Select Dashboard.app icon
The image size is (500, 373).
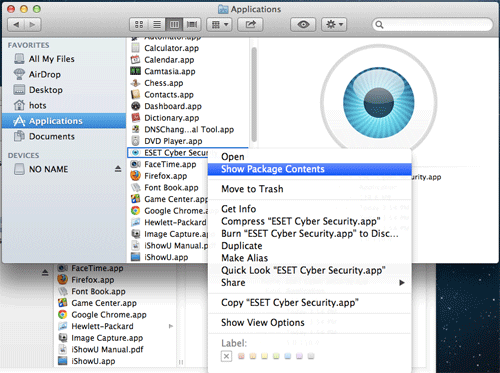[135, 106]
